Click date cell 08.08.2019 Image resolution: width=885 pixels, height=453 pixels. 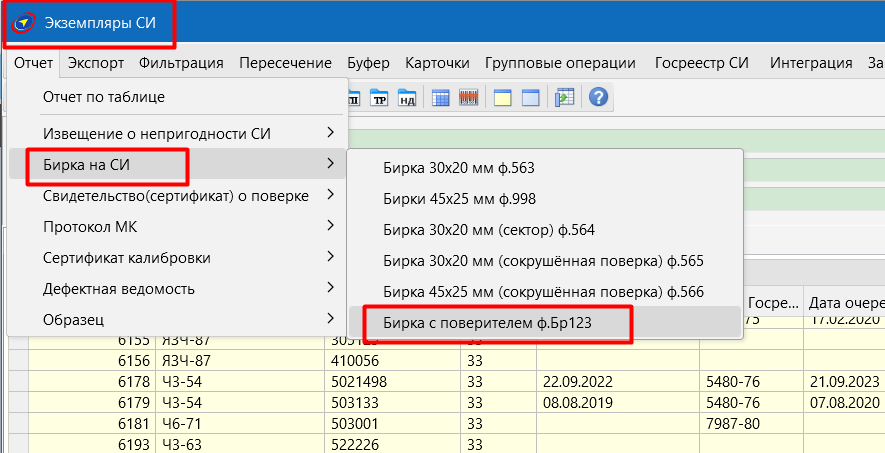click(x=618, y=403)
